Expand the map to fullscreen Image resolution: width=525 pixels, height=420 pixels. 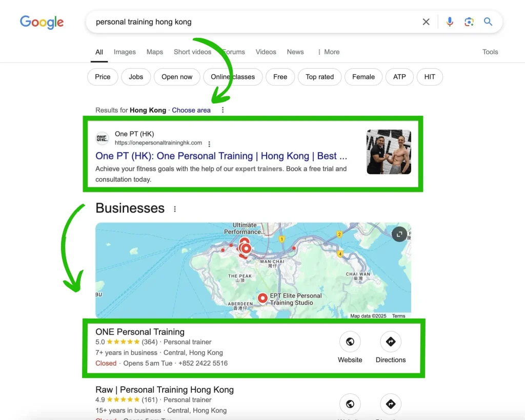pyautogui.click(x=399, y=234)
